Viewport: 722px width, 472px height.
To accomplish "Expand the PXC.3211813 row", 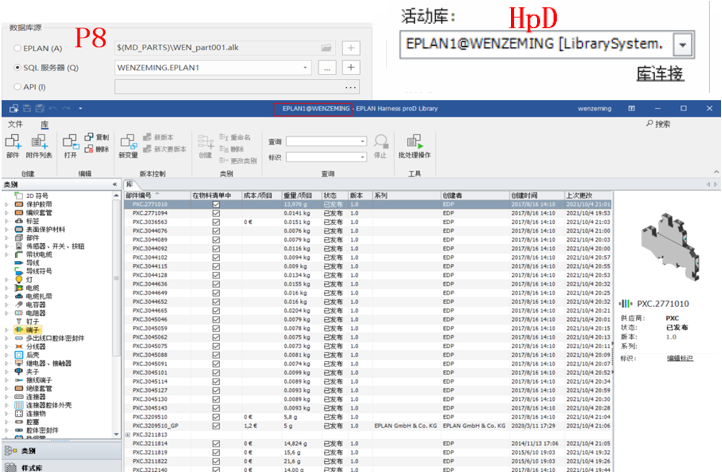I will (128, 435).
